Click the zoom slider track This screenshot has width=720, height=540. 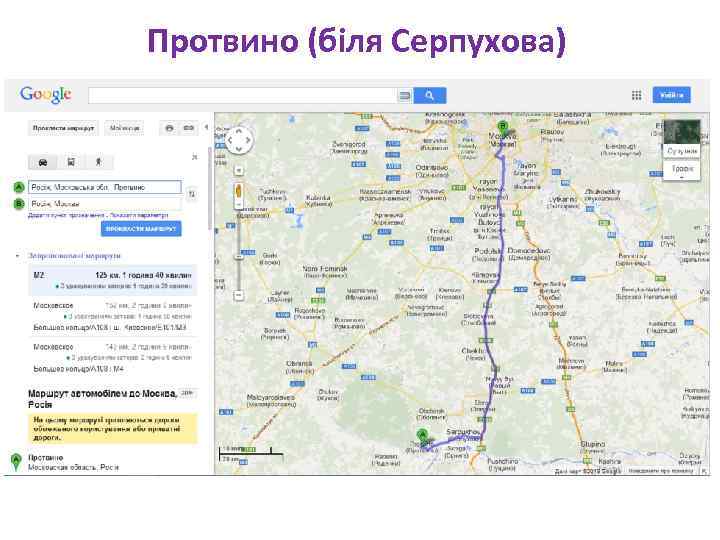239,248
